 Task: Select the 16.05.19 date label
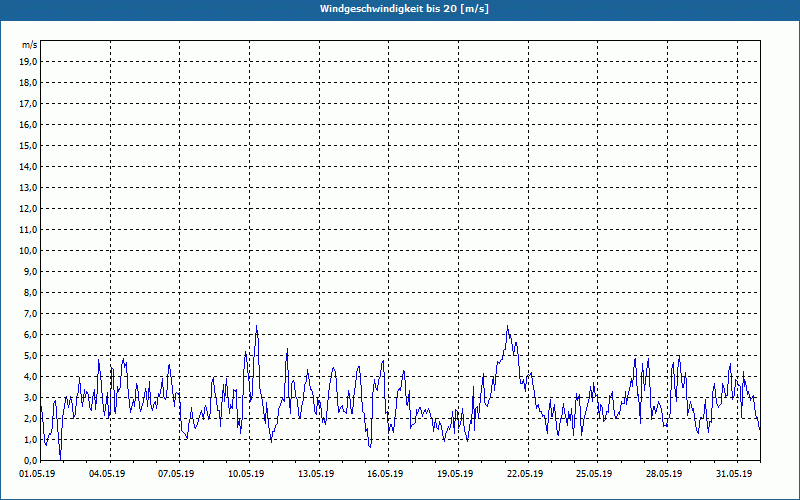tap(385, 473)
